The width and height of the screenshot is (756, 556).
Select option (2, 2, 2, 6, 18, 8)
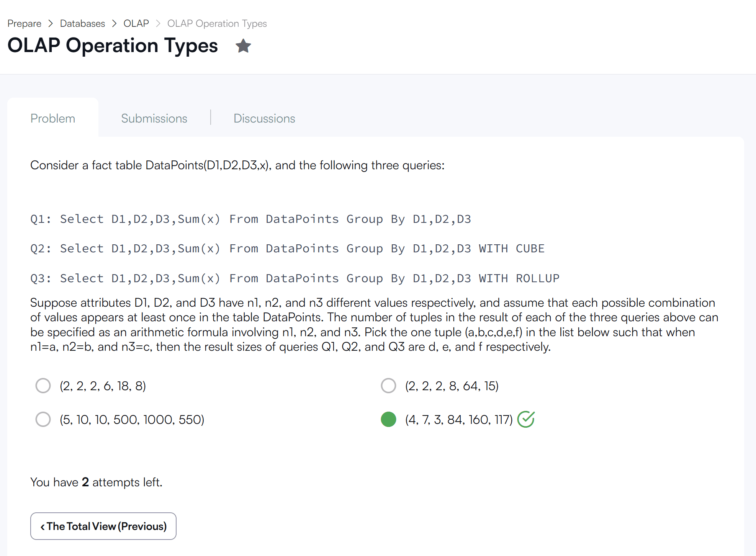point(43,386)
